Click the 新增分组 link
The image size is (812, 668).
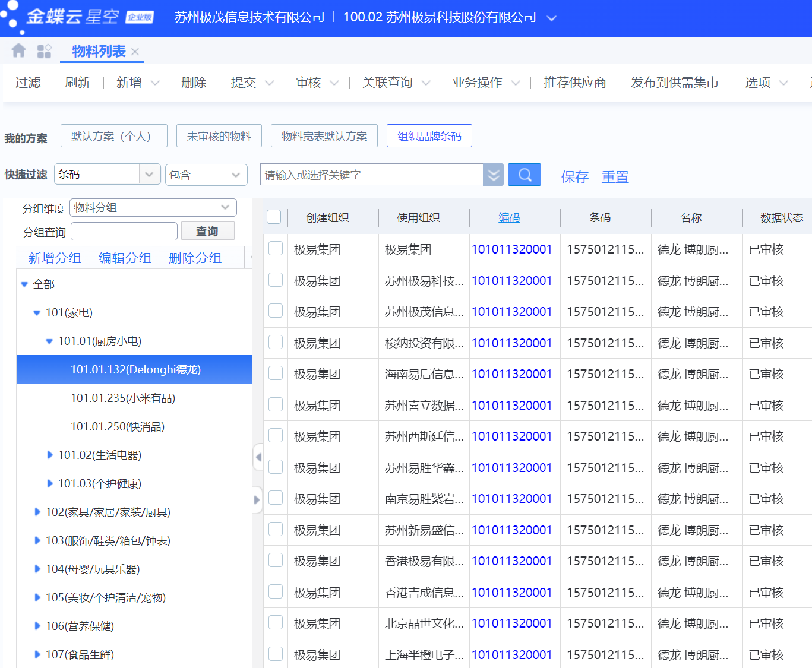[55, 258]
